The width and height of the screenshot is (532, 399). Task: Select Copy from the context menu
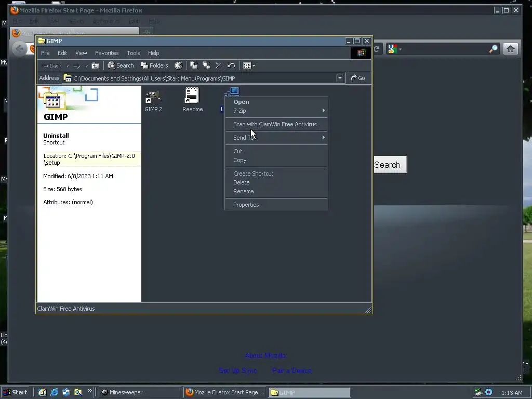point(276,160)
